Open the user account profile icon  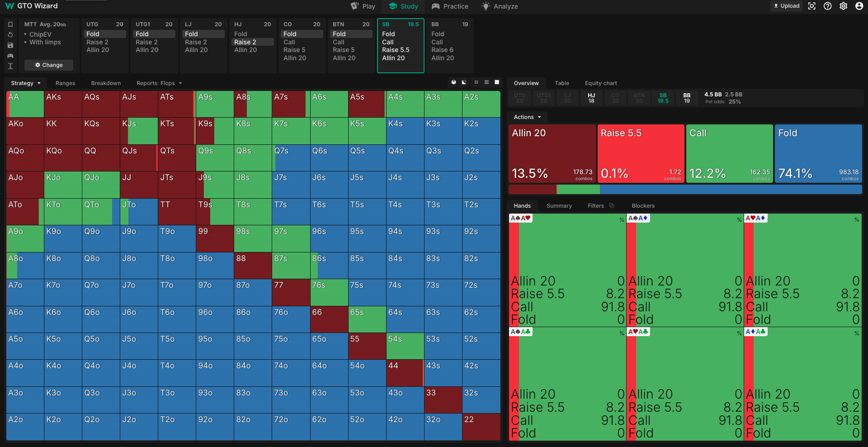pos(859,6)
